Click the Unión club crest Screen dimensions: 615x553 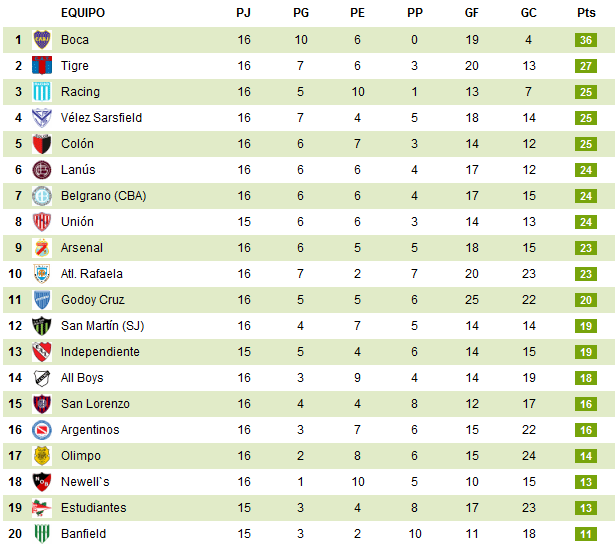(x=42, y=222)
